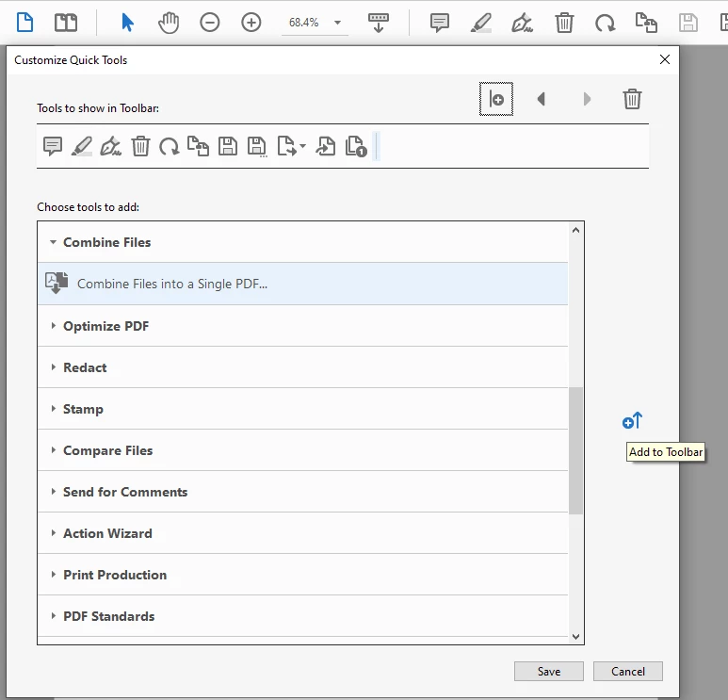This screenshot has height=700, width=728.
Task: Click the Add to Toolbar icon
Action: [632, 421]
